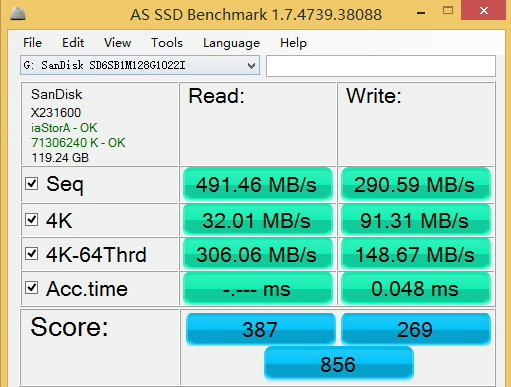This screenshot has height=387, width=511.
Task: Click the drive dropdown arrow
Action: [x=252, y=66]
